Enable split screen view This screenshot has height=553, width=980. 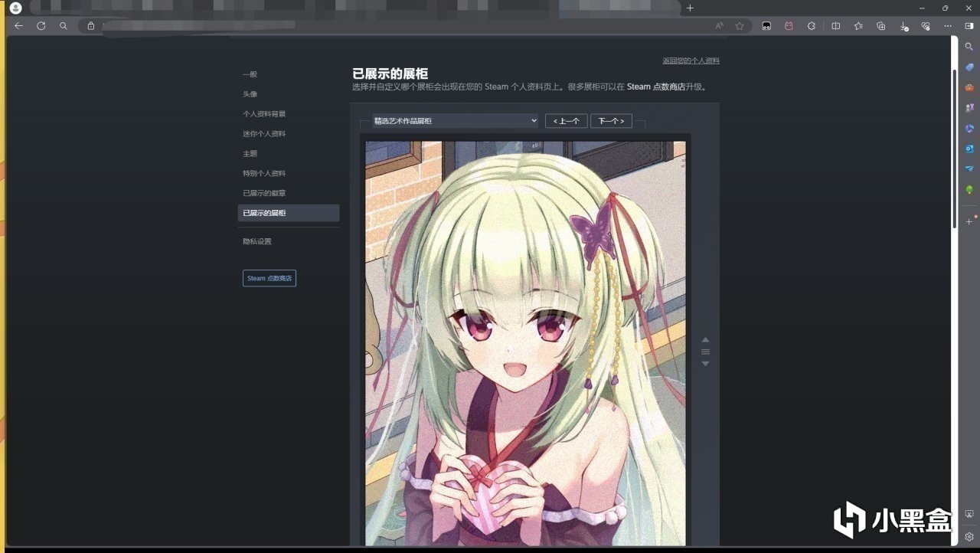[x=836, y=26]
